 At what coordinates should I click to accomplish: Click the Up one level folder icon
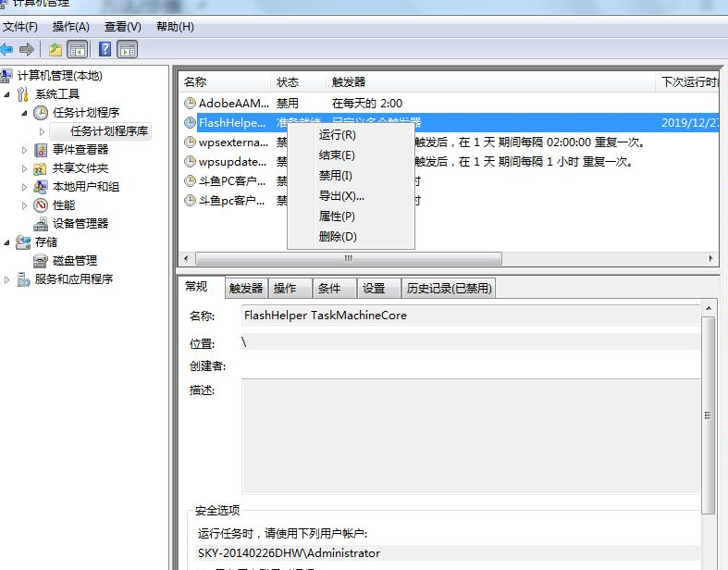point(56,49)
